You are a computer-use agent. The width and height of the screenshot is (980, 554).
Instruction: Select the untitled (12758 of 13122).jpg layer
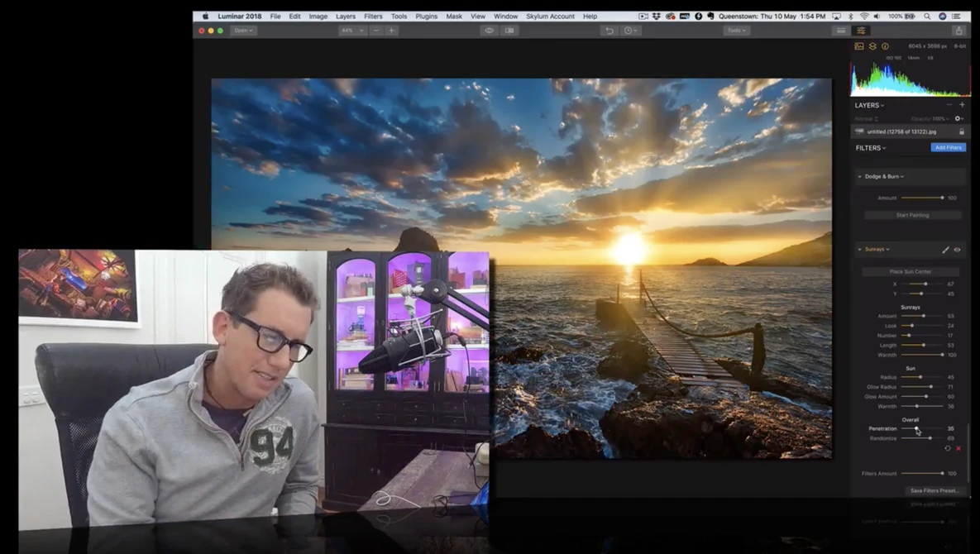tap(910, 131)
